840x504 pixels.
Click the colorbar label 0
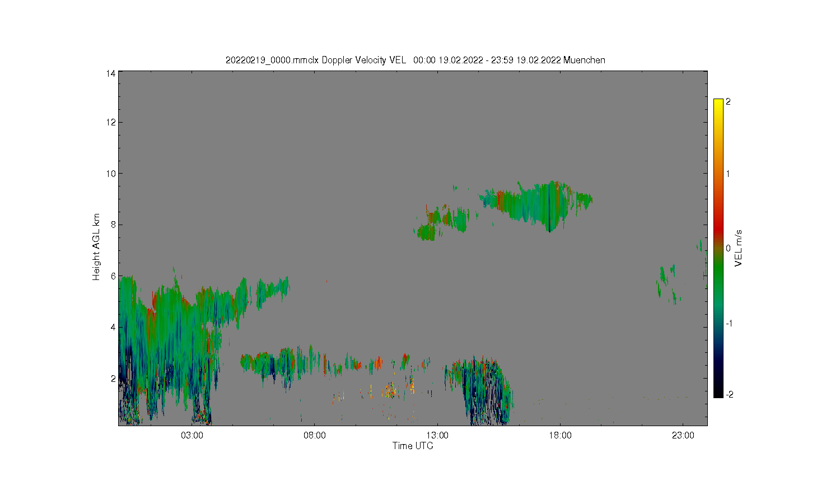coord(728,248)
